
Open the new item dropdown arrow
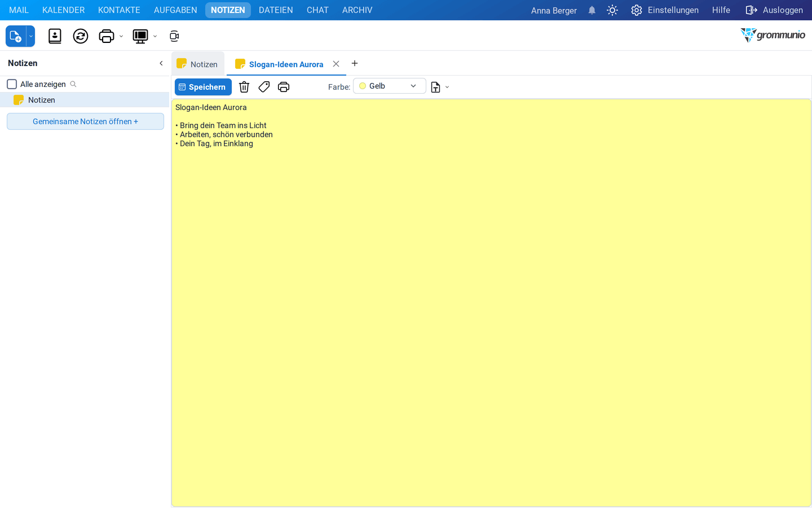click(31, 36)
